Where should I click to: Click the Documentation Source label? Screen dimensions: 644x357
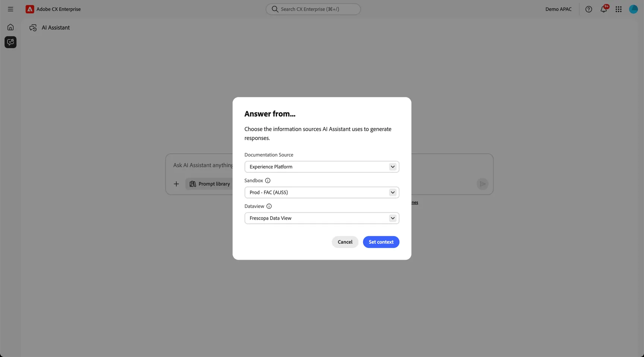pos(269,155)
